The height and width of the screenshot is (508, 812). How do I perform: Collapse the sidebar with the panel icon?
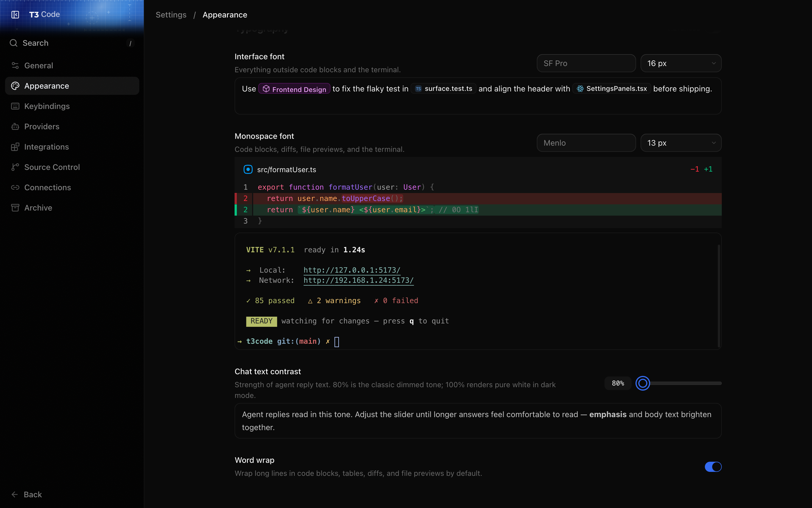click(x=15, y=14)
